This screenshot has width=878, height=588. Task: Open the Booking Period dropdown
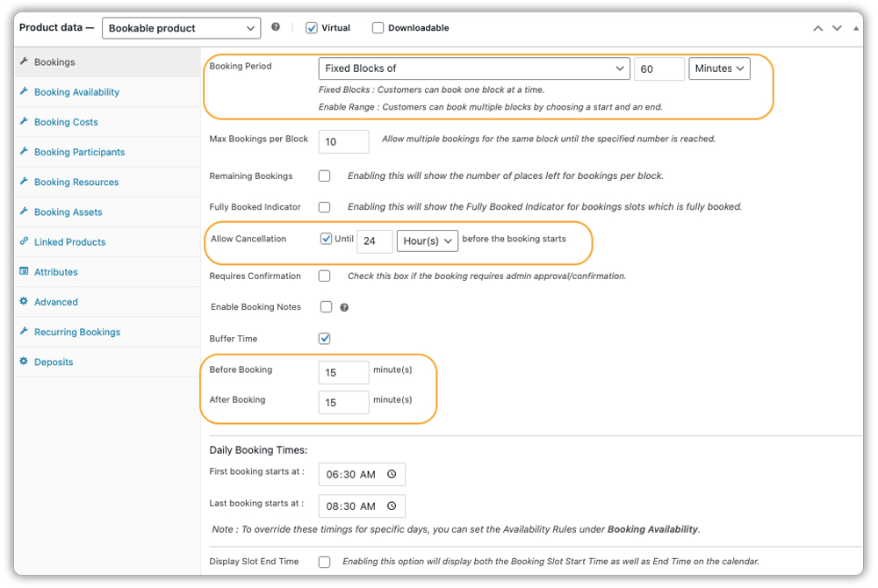[x=474, y=68]
